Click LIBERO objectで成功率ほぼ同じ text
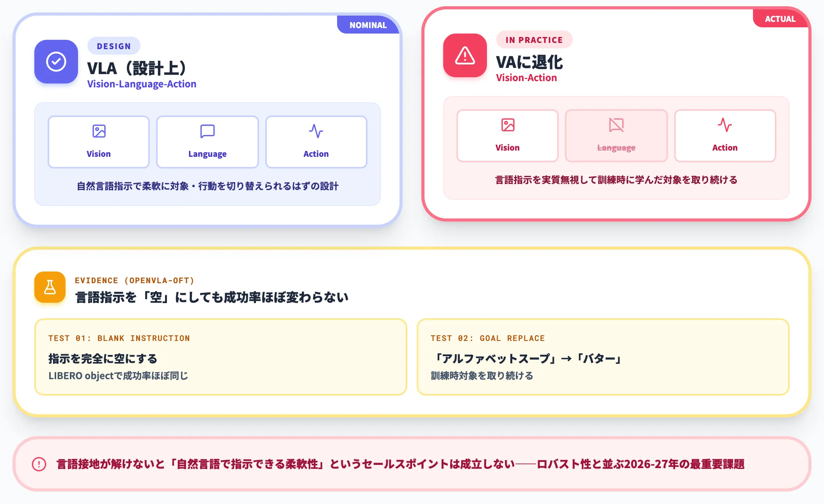Image resolution: width=824 pixels, height=504 pixels. click(118, 376)
